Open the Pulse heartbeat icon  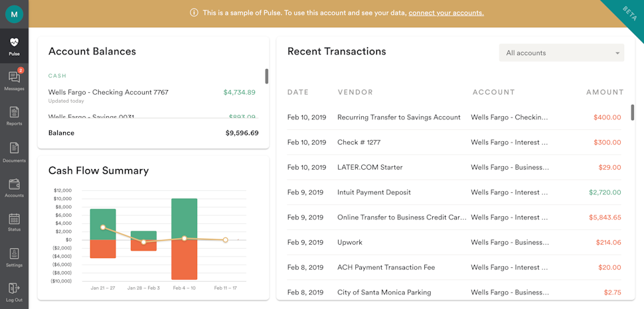(x=14, y=43)
